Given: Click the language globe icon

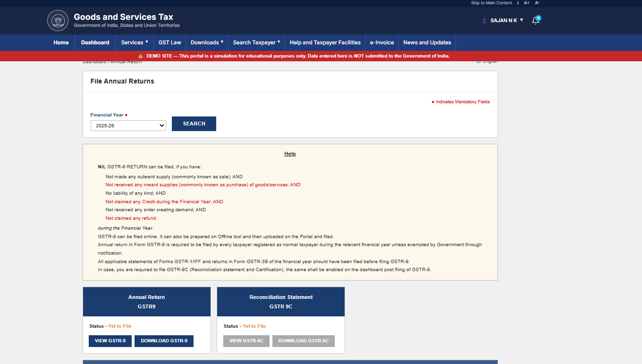Looking at the screenshot, I should pos(478,61).
